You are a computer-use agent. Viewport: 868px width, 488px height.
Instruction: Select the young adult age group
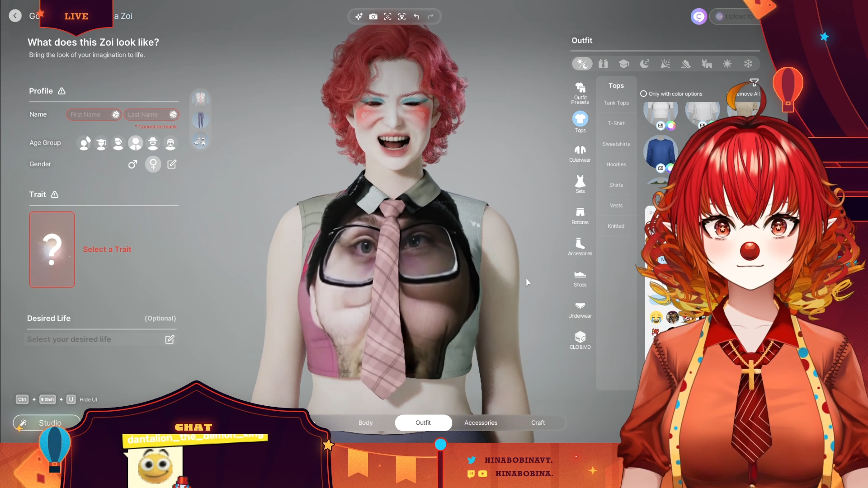pyautogui.click(x=118, y=143)
